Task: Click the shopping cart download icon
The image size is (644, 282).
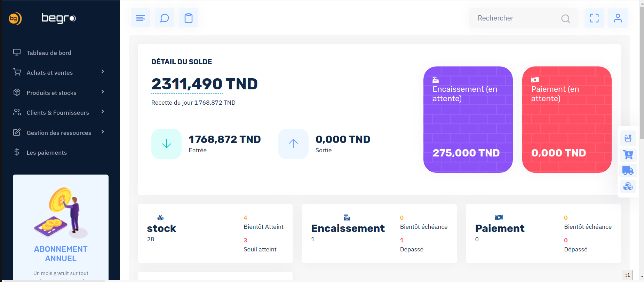Action: (x=628, y=154)
